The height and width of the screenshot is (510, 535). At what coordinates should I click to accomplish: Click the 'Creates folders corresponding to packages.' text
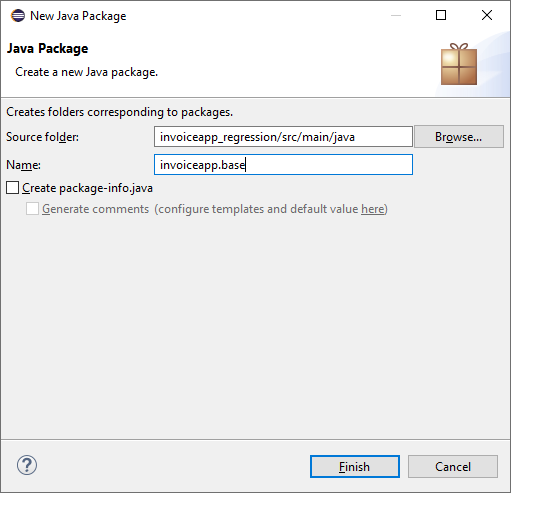(119, 112)
